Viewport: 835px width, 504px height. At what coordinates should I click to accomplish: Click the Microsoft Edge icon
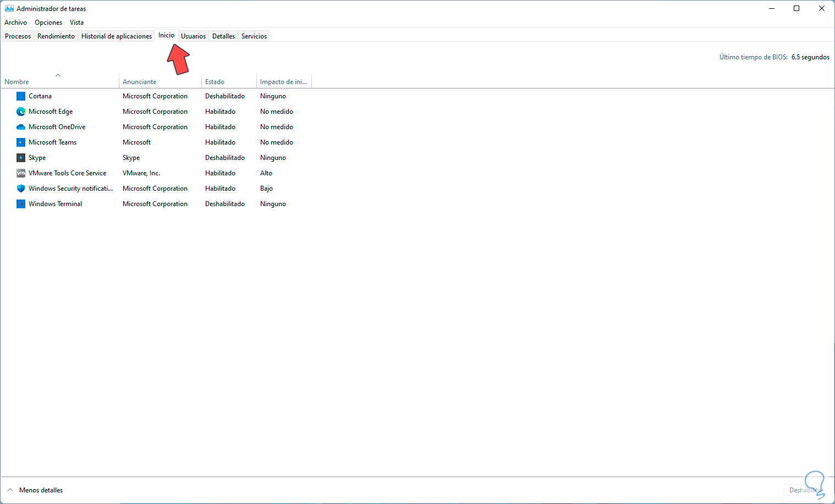pos(21,112)
